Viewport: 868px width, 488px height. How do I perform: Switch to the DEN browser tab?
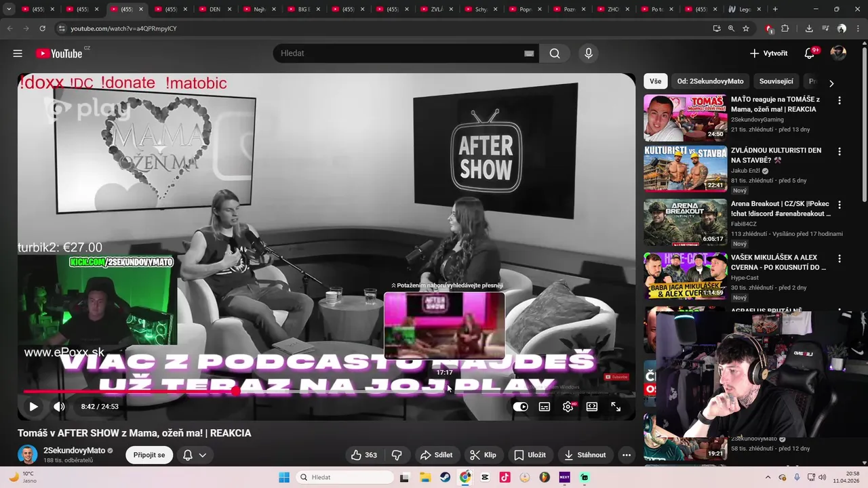coord(215,9)
